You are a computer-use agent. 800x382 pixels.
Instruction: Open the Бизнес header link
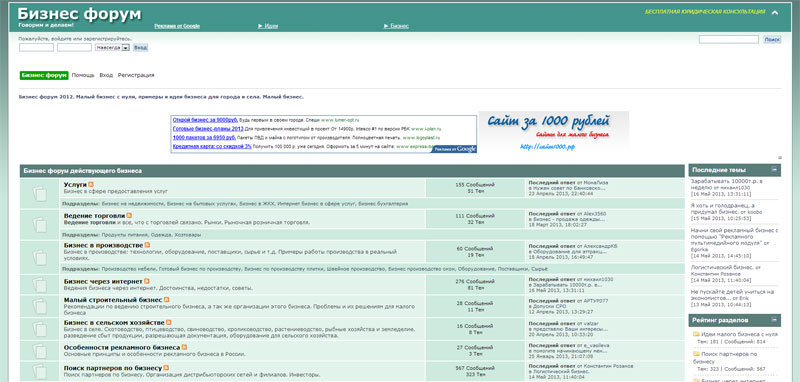(396, 26)
